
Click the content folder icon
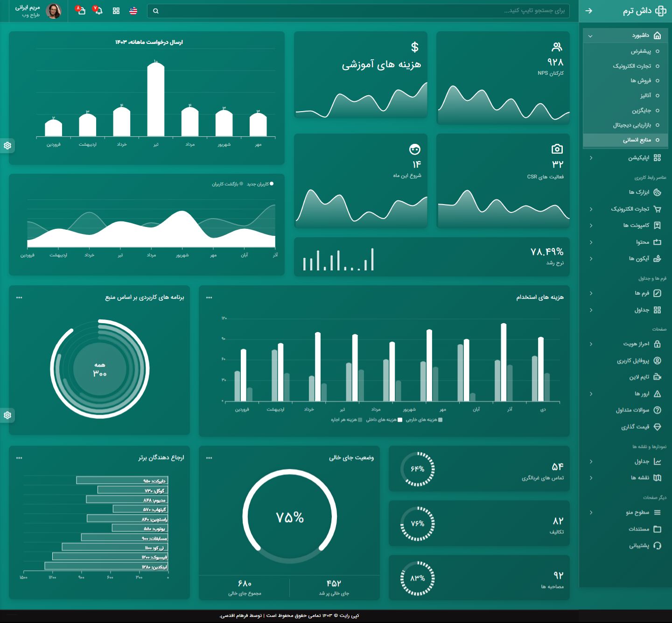click(657, 242)
